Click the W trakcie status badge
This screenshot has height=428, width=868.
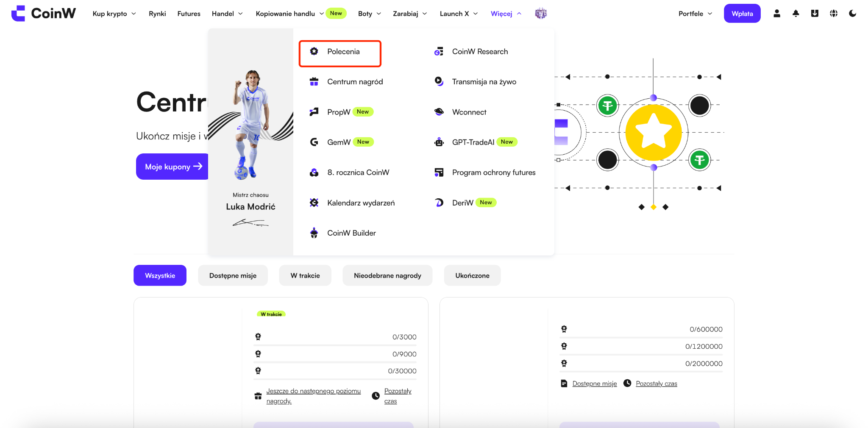(271, 314)
